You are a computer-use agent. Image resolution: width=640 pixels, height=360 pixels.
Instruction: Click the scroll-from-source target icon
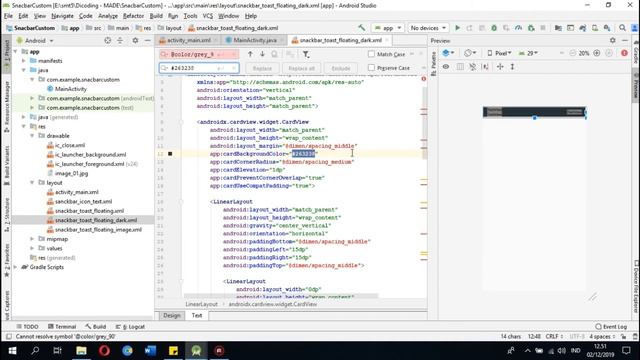point(108,40)
